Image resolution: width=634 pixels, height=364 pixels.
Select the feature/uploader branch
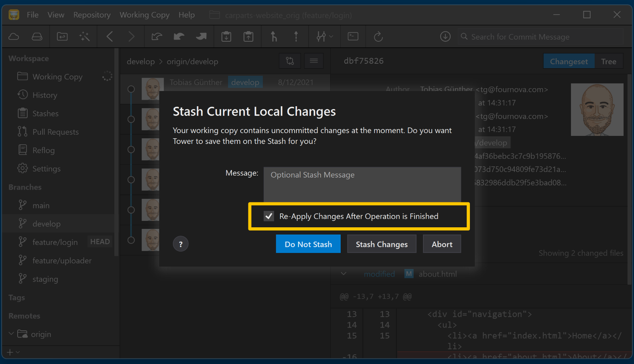pyautogui.click(x=62, y=261)
